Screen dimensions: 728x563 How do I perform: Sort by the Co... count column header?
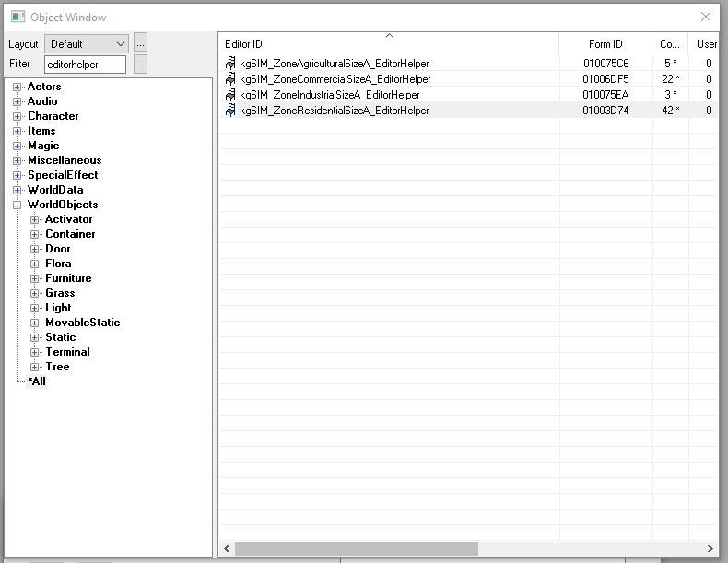pyautogui.click(x=670, y=44)
